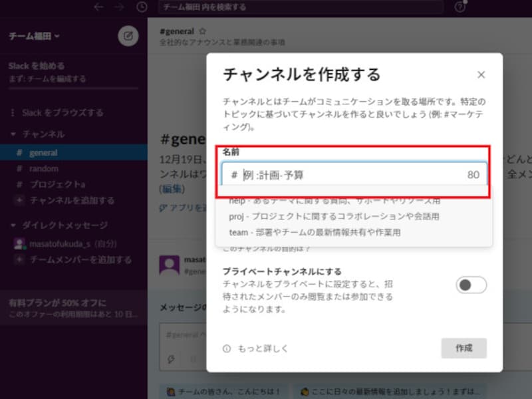Viewport: 532px width, 399px height.
Task: Open the history clock icon
Action: [x=142, y=7]
